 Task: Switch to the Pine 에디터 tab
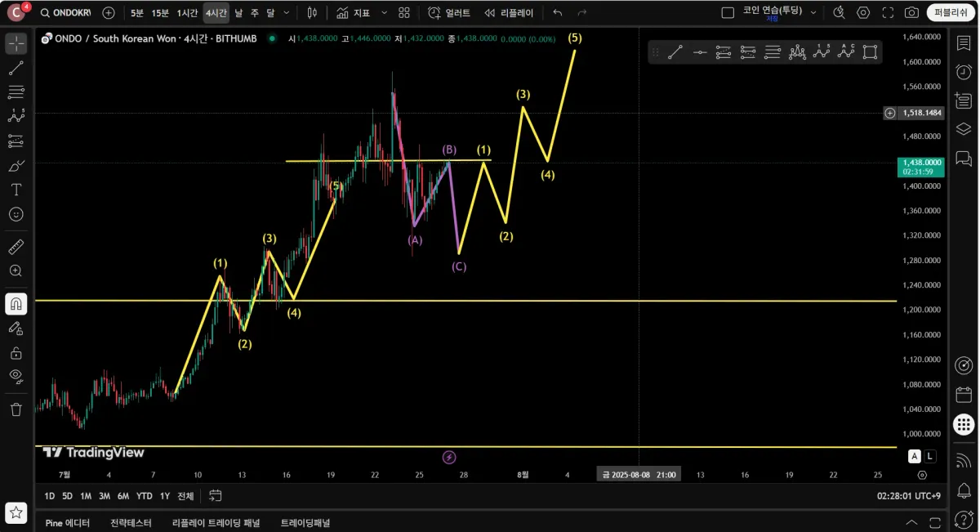click(x=68, y=523)
